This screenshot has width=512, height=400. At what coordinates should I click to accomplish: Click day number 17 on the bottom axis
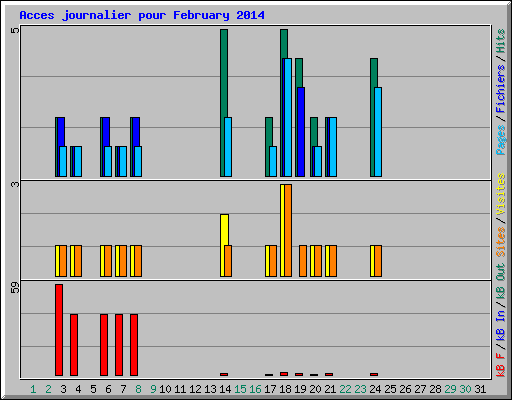(x=270, y=389)
